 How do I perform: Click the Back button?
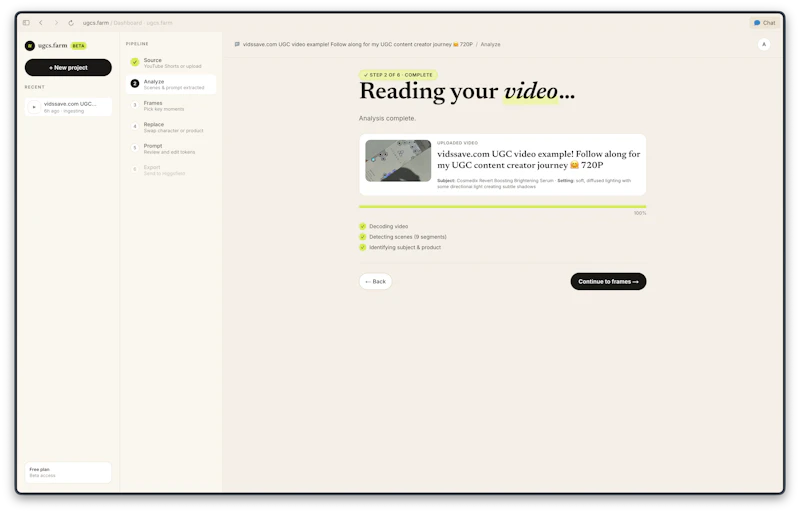click(x=376, y=281)
